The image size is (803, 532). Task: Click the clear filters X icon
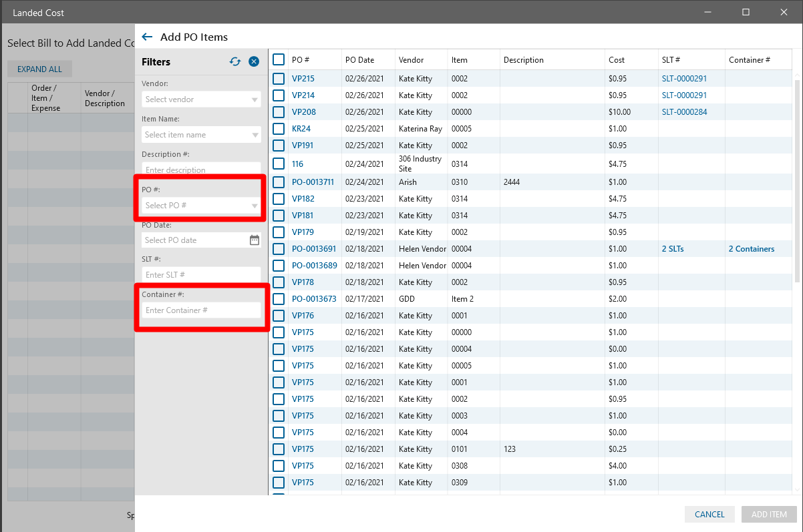pyautogui.click(x=254, y=61)
